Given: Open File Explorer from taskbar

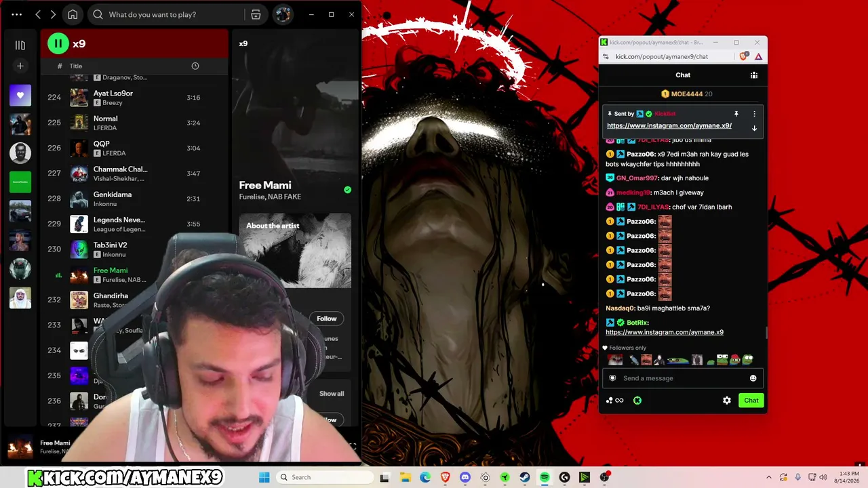Looking at the screenshot, I should 405,477.
